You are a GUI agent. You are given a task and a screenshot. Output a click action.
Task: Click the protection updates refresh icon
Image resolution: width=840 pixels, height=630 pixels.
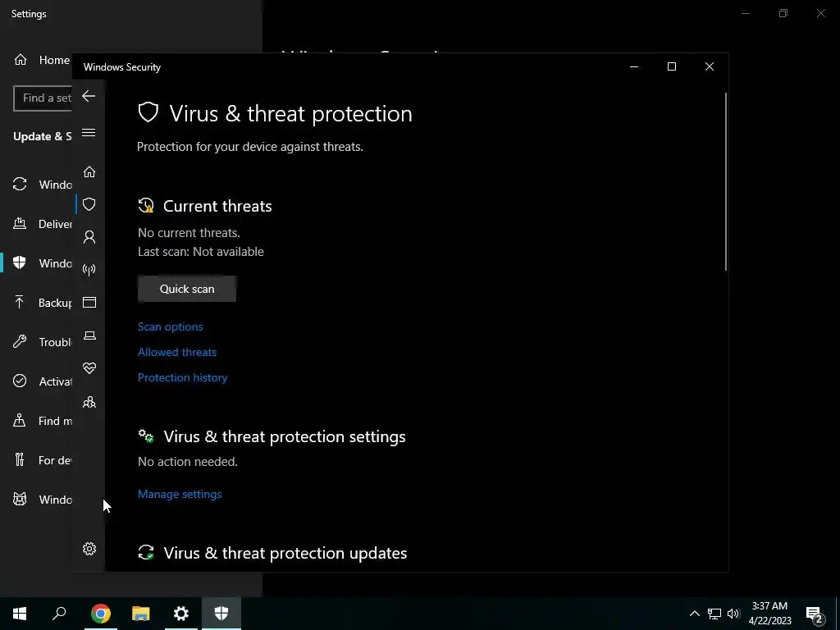[146, 552]
